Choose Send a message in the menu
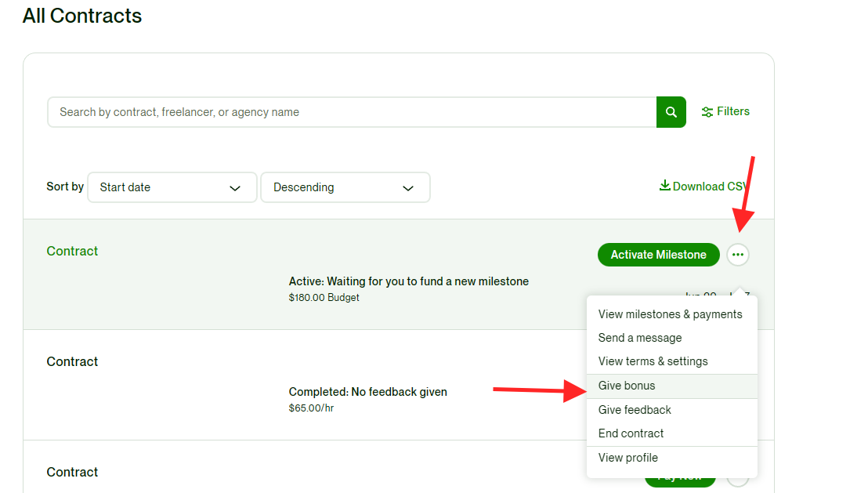The width and height of the screenshot is (868, 493). 640,338
